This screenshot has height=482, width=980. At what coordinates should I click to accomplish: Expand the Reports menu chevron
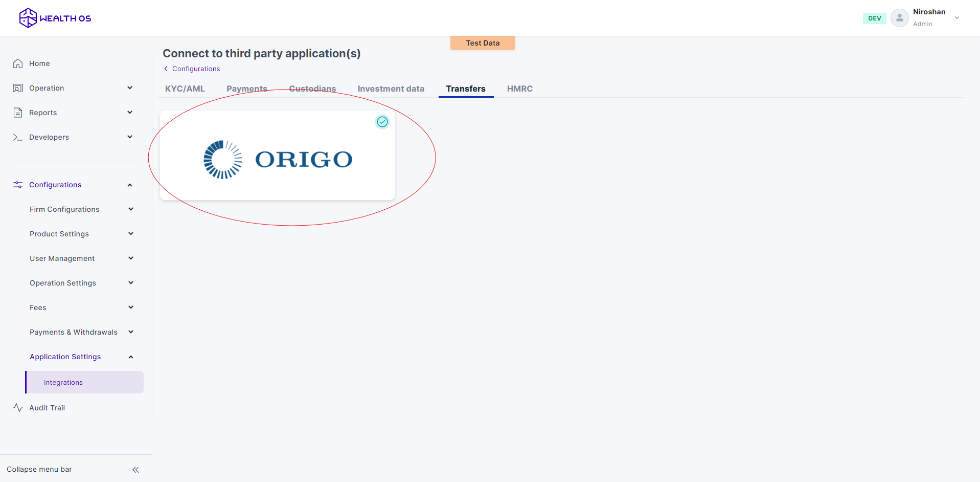[130, 113]
